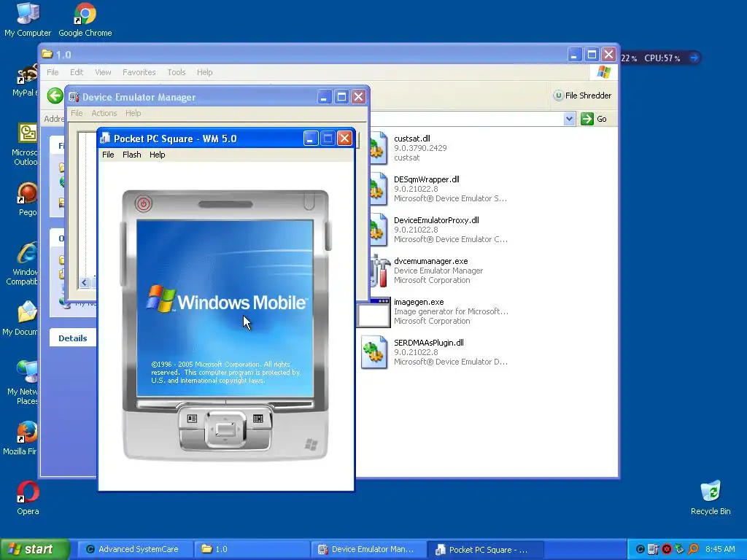
Task: Open My Network Places desktop icon
Action: tap(22, 382)
